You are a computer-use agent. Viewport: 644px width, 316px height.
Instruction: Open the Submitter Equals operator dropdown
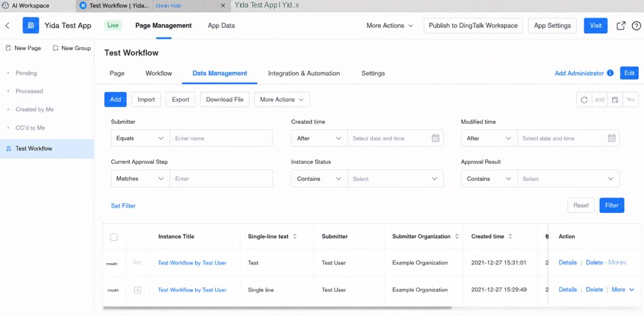tap(140, 138)
